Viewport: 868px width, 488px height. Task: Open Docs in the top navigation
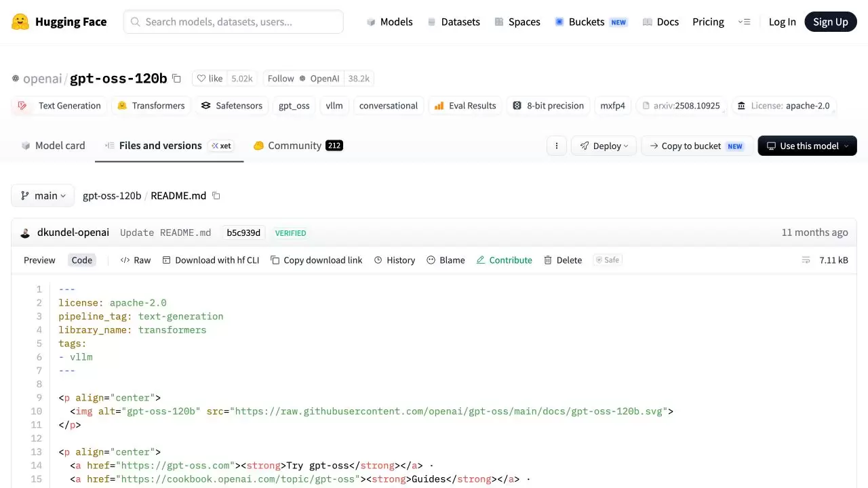pyautogui.click(x=660, y=22)
